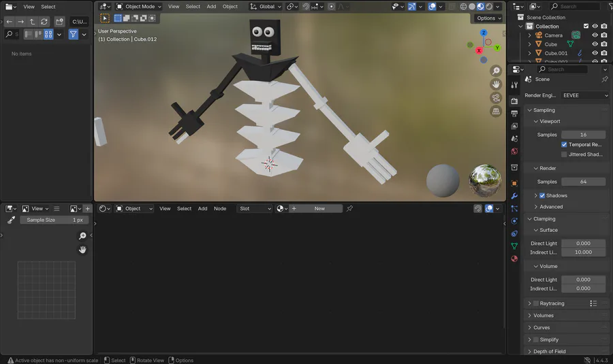Enable Jittered Shadows checkbox

[564, 154]
